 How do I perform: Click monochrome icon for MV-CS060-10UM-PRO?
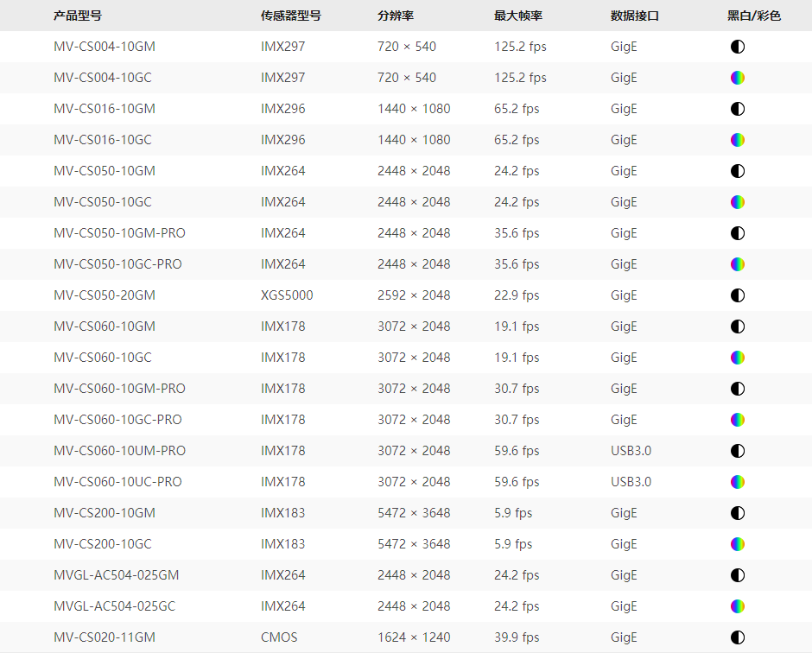click(737, 451)
